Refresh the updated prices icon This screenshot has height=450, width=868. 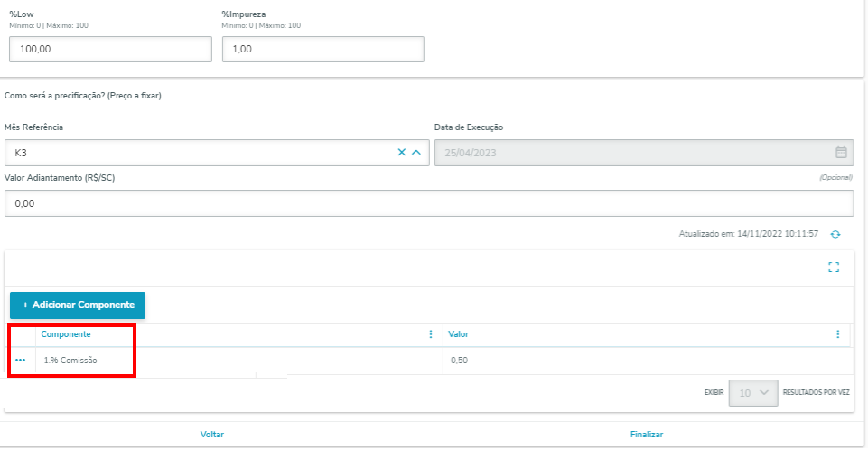pyautogui.click(x=835, y=234)
